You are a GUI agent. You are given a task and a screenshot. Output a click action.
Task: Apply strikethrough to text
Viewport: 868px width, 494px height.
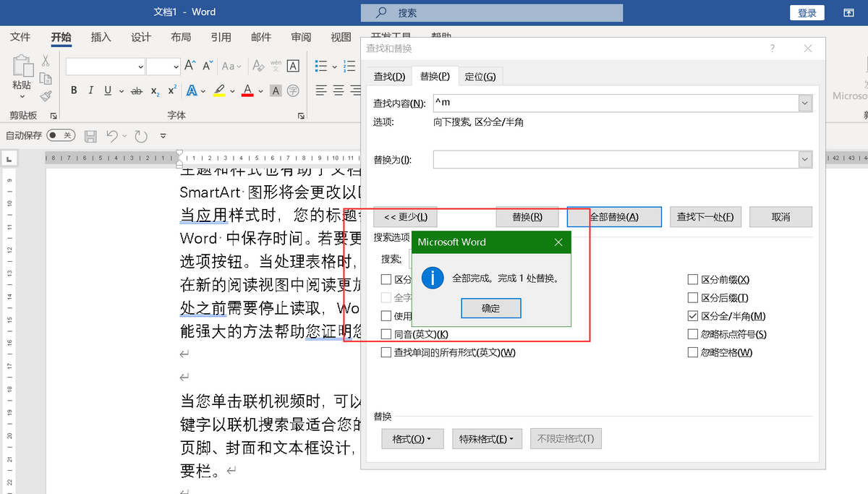[136, 91]
